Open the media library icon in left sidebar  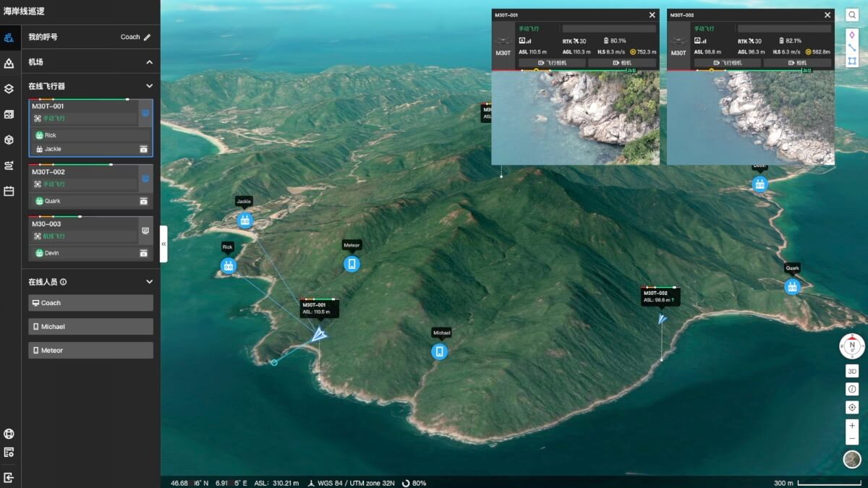pyautogui.click(x=9, y=114)
